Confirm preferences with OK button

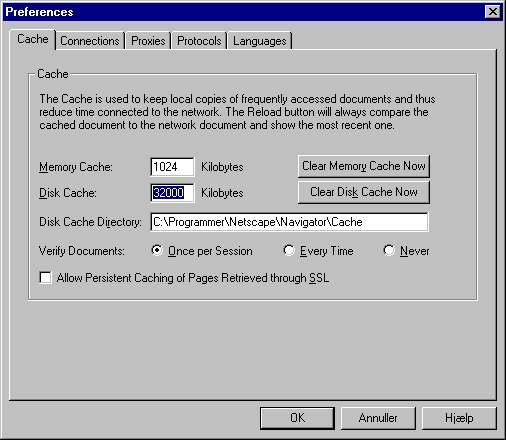pos(297,418)
